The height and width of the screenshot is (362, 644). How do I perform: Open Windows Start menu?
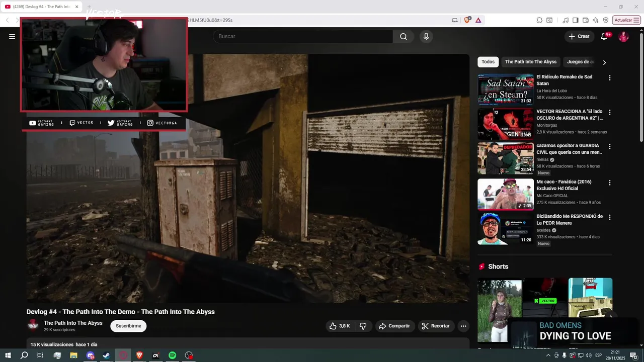click(8, 355)
